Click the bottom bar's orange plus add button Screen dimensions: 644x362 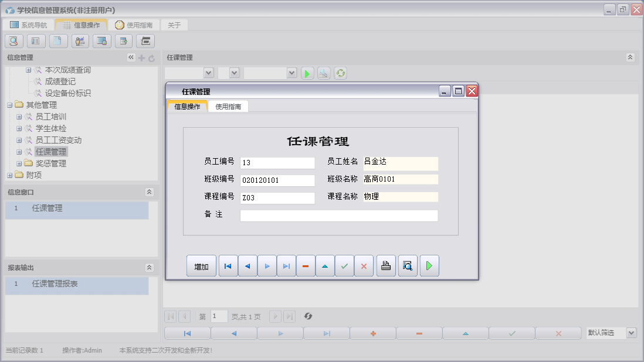372,333
